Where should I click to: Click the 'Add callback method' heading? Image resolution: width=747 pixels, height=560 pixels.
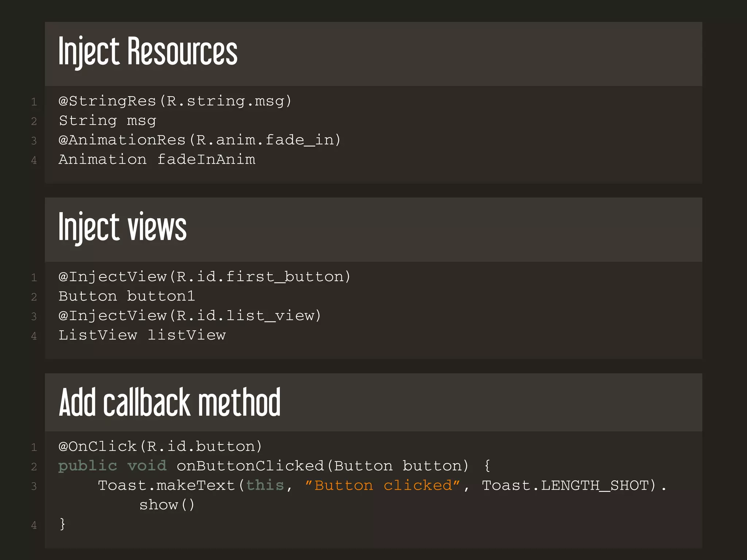pos(170,402)
